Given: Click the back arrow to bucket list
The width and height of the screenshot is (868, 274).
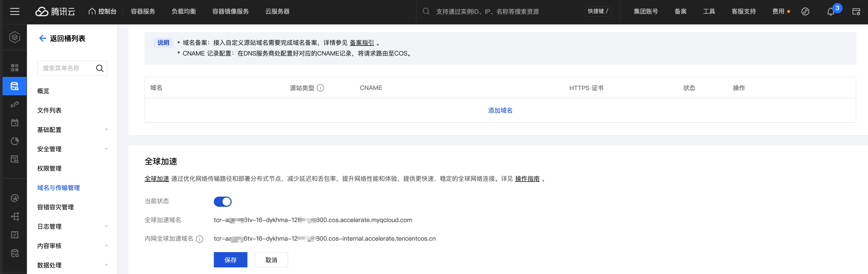Looking at the screenshot, I should coord(43,38).
